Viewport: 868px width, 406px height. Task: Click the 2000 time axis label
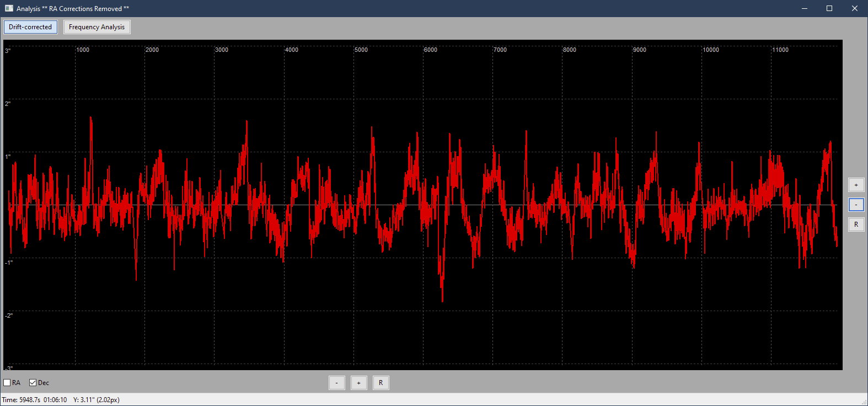pyautogui.click(x=152, y=50)
